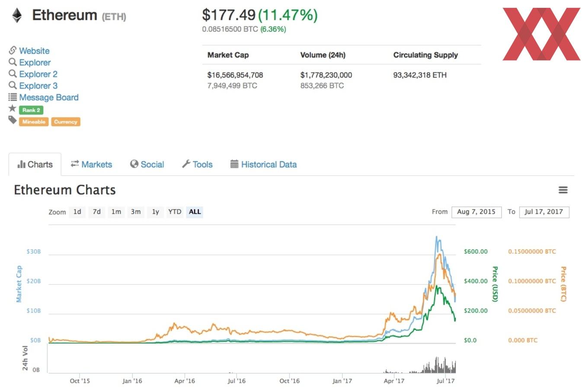This screenshot has width=588, height=392.
Task: Click the To date field Jul 17, 2017
Action: tap(544, 212)
